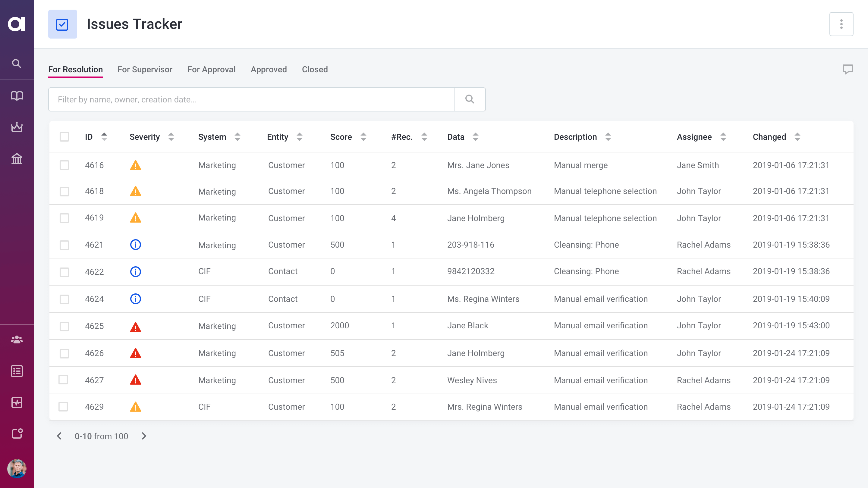Tick the checkbox for issue 4625
This screenshot has height=488, width=868.
click(x=64, y=326)
